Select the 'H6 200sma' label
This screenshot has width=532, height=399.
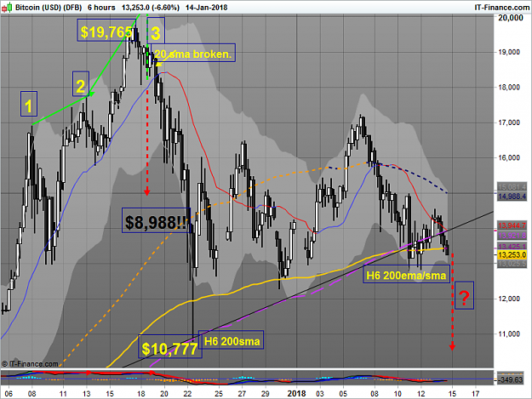tap(232, 340)
